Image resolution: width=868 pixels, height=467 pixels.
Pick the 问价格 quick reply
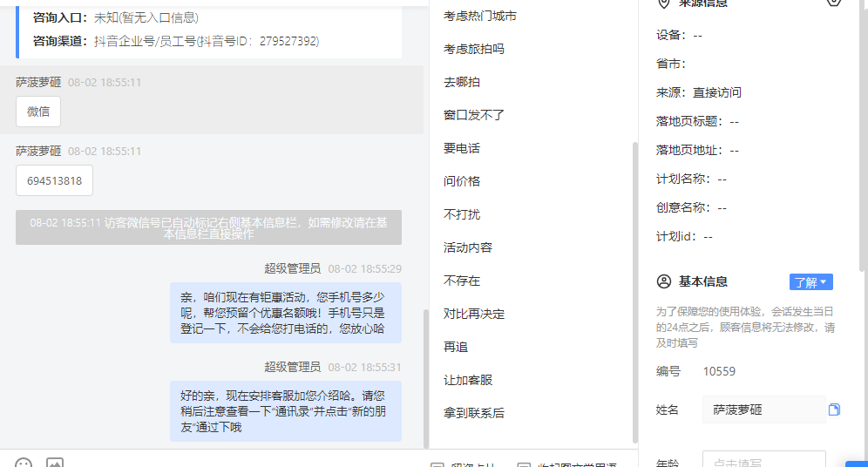click(462, 181)
